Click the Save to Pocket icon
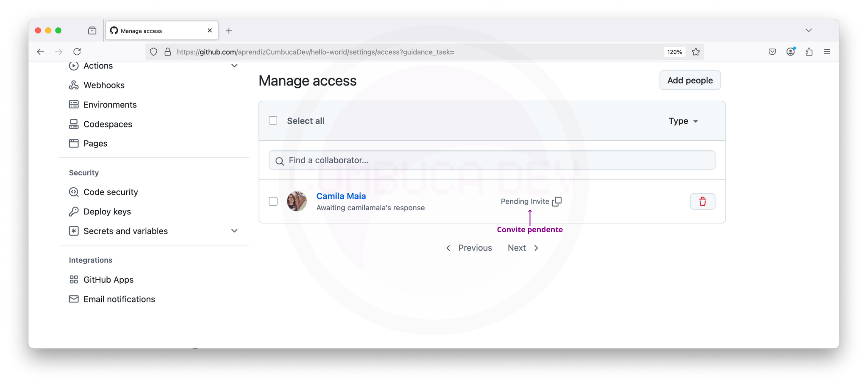The height and width of the screenshot is (386, 868). (772, 52)
